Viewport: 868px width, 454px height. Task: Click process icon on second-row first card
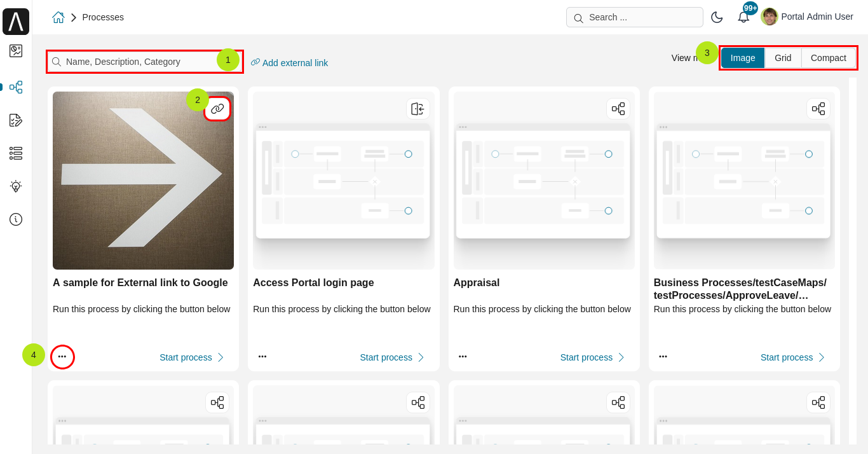pos(217,402)
